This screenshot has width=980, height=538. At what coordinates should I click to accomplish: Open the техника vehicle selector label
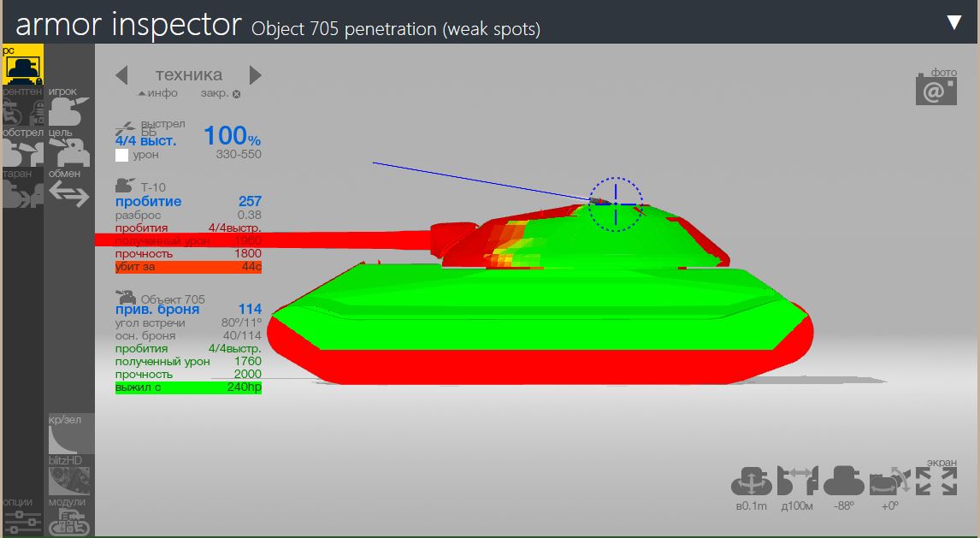coord(189,74)
